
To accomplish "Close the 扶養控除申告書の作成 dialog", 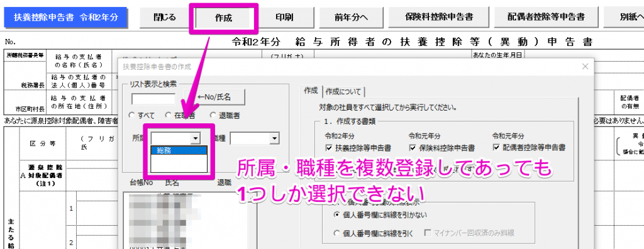I will [x=585, y=66].
